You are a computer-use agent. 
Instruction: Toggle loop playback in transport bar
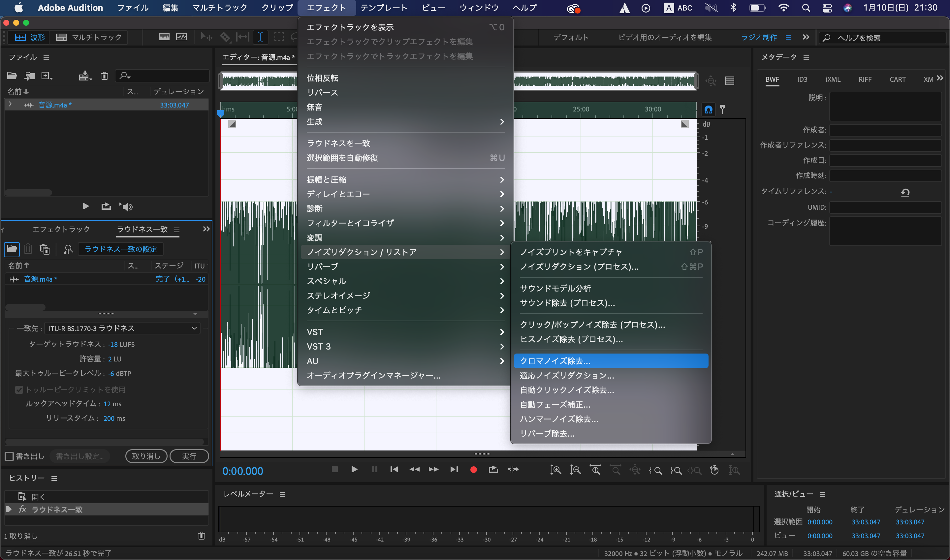click(x=493, y=470)
